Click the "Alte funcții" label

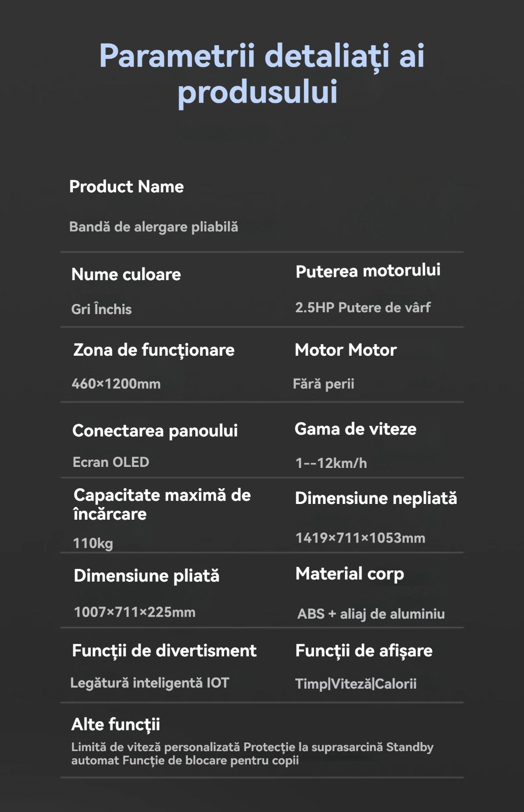pos(116,725)
